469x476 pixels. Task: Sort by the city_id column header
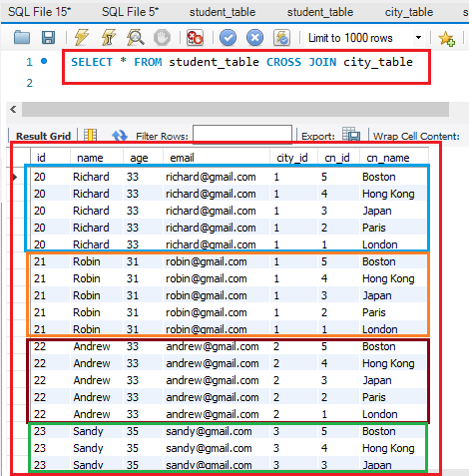[293, 158]
